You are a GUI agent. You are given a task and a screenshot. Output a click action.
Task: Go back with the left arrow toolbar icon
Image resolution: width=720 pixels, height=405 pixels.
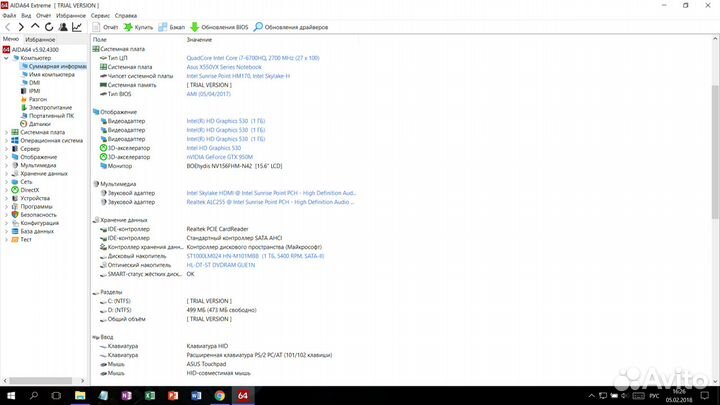[8, 27]
